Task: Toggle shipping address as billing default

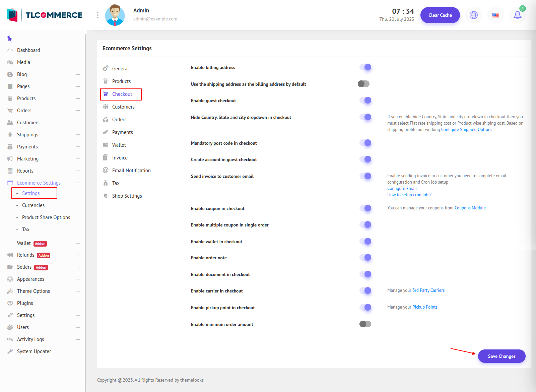Action: click(x=363, y=84)
